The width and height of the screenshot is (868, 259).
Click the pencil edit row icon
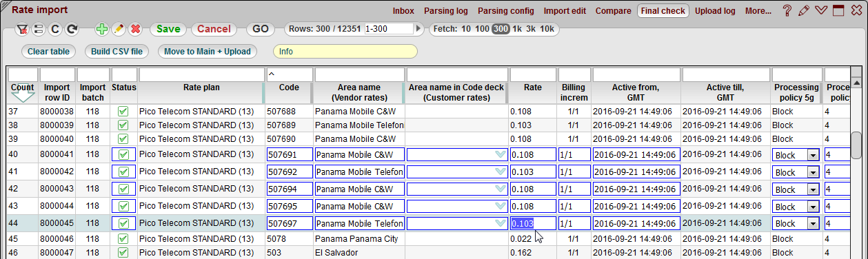pos(119,30)
